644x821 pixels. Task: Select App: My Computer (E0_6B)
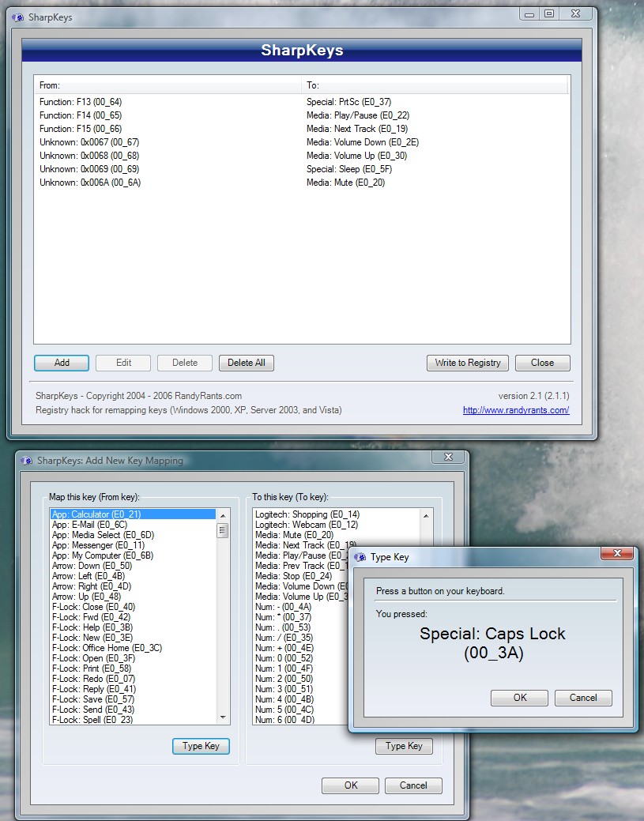click(x=133, y=555)
